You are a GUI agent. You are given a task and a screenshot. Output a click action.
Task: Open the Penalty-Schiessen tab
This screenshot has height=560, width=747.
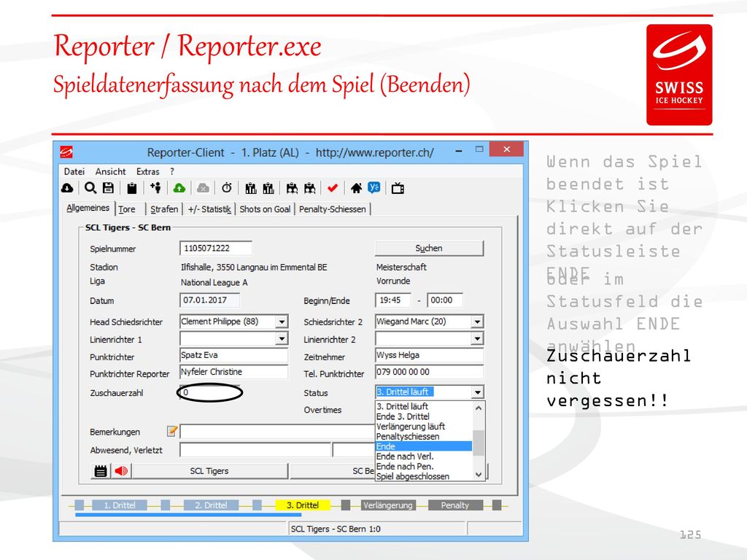[333, 209]
